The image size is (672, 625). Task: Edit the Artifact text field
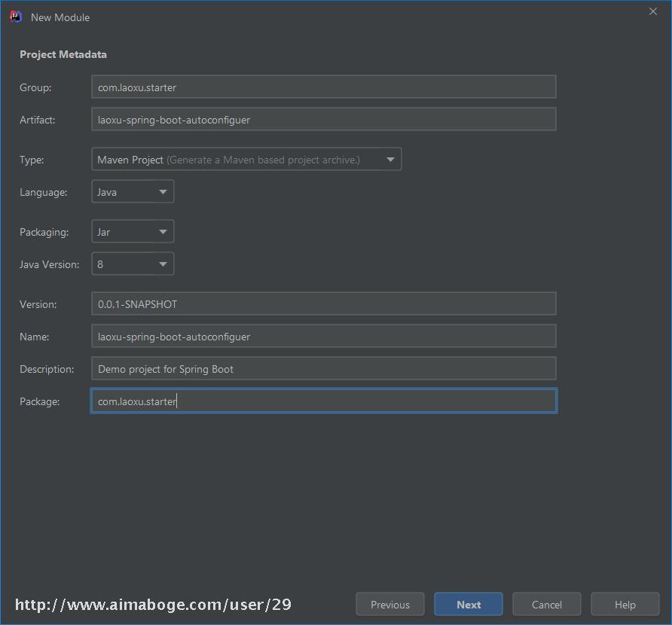pyautogui.click(x=324, y=120)
